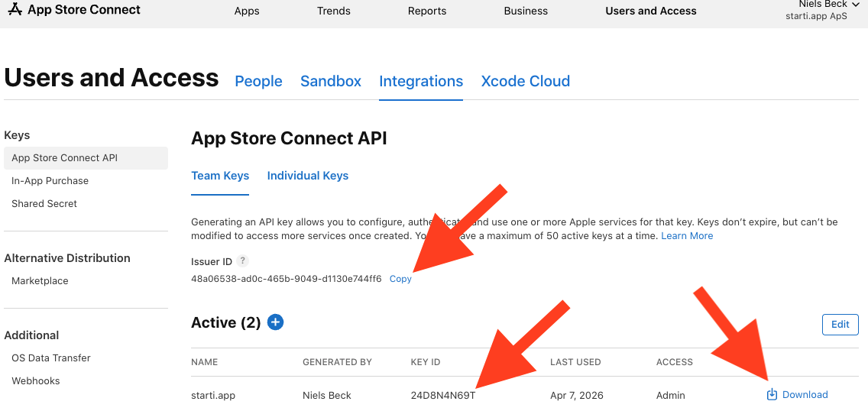Image resolution: width=868 pixels, height=411 pixels.
Task: Copy the Issuer ID
Action: click(x=400, y=279)
